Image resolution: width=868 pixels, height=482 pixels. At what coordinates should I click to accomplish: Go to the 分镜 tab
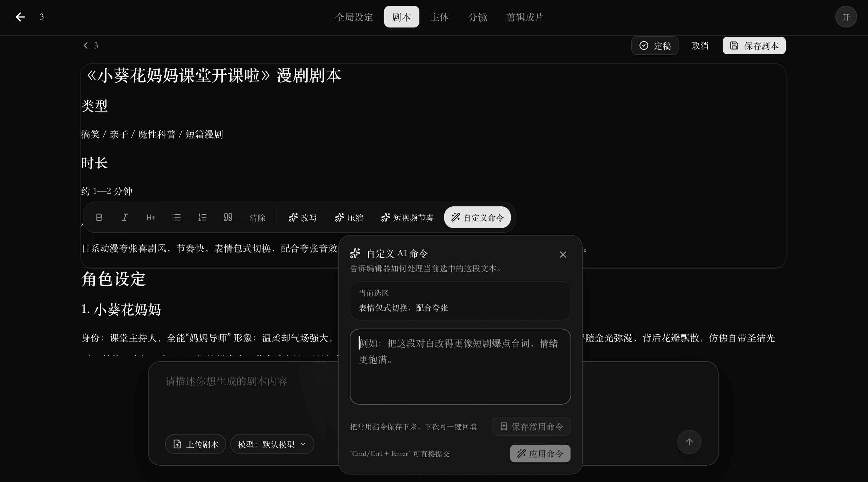click(x=477, y=17)
